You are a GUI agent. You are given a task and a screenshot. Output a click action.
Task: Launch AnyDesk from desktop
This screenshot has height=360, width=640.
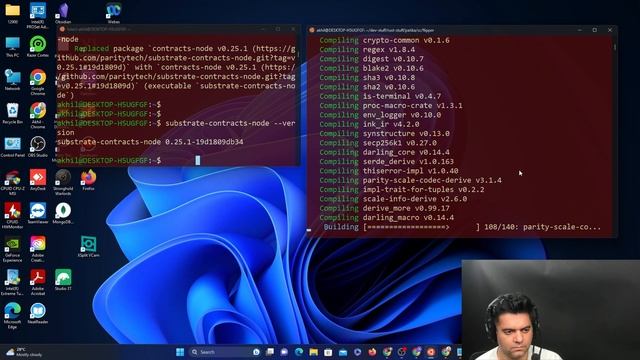pos(38,180)
